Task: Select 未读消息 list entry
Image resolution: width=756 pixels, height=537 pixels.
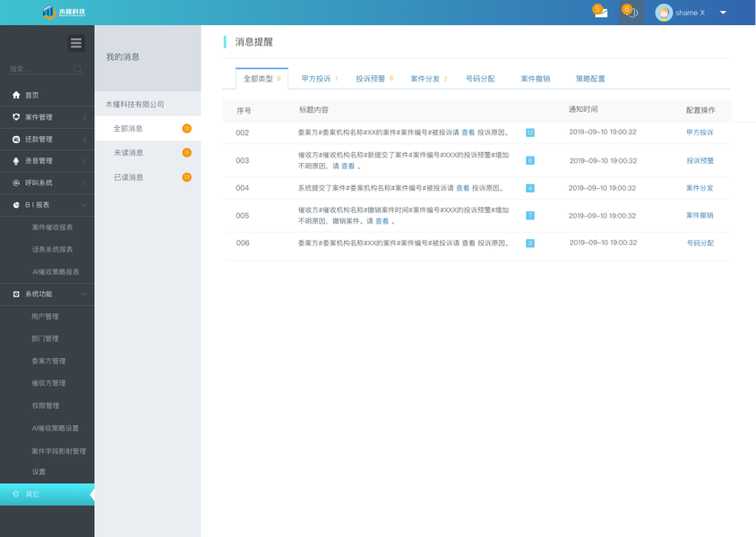Action: pyautogui.click(x=148, y=153)
